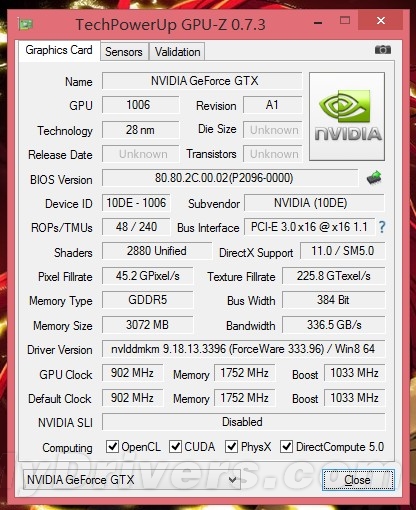The width and height of the screenshot is (416, 510).
Task: Select the Graphics Card tab
Action: click(59, 50)
